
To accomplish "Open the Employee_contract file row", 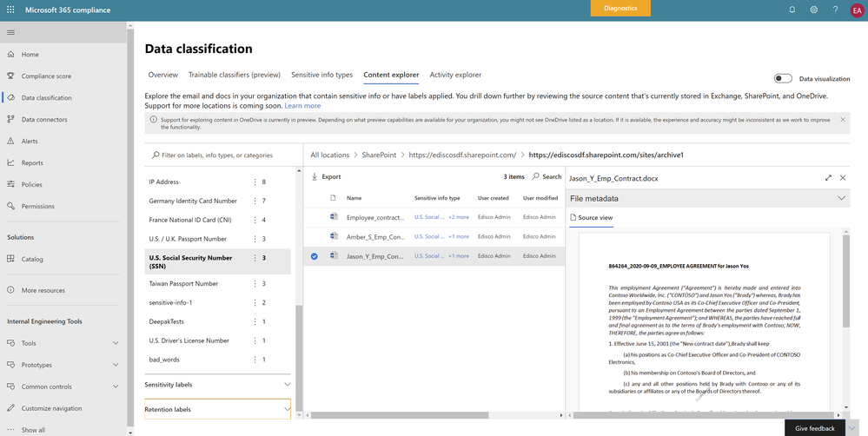I will [434, 217].
